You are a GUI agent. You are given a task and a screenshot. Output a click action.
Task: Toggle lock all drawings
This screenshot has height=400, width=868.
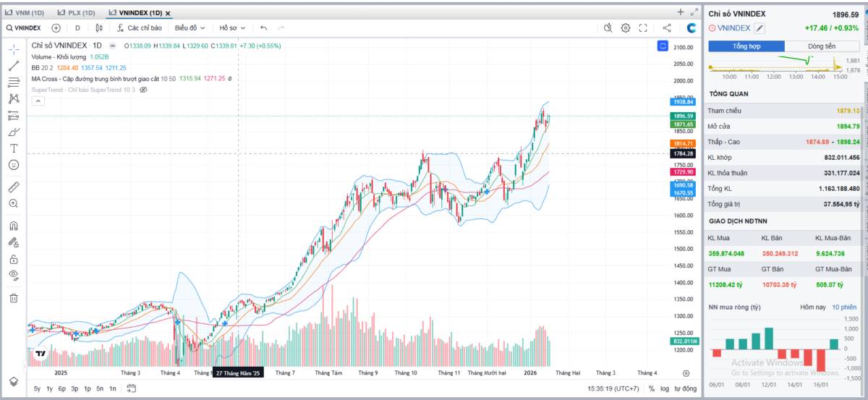click(14, 259)
